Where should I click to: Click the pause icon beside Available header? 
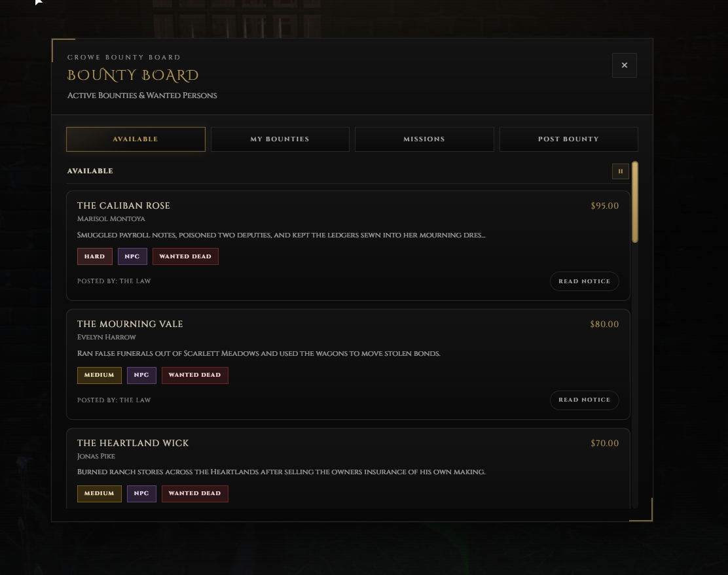tap(620, 171)
